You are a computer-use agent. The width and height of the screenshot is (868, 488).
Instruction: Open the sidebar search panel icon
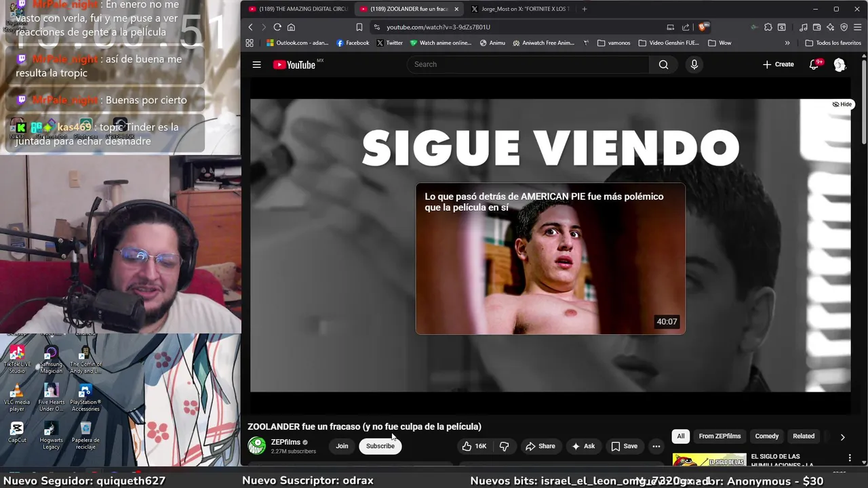782,27
